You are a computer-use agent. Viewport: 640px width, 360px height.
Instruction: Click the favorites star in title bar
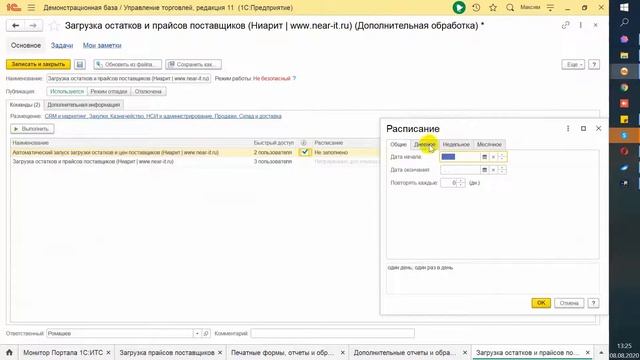pos(493,7)
